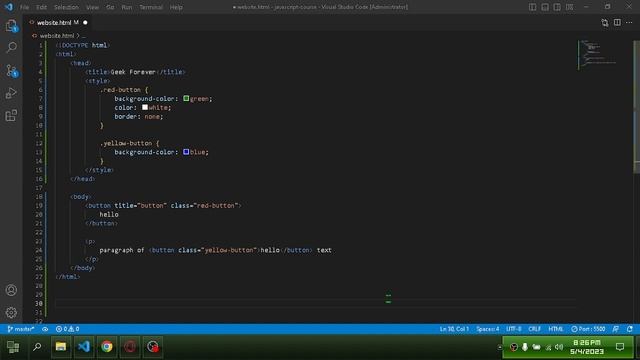
Task: Click Ln 30, Col 1 cursor position
Action: point(454,329)
